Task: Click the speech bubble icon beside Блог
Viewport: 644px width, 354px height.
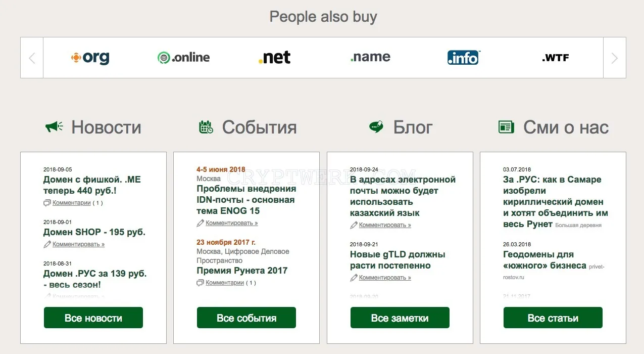Action: [x=376, y=126]
